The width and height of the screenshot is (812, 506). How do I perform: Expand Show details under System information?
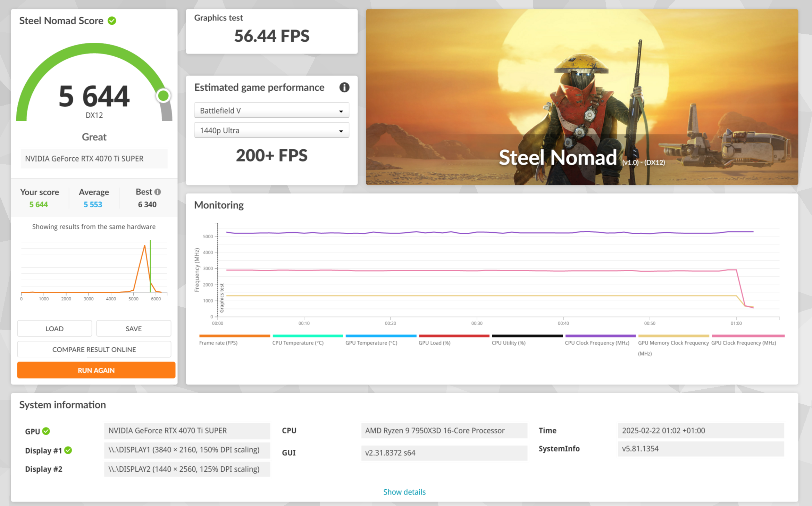pos(404,492)
